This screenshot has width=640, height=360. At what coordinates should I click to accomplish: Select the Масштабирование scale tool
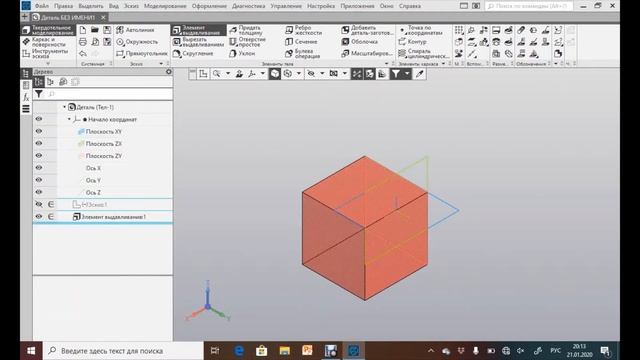[x=367, y=53]
